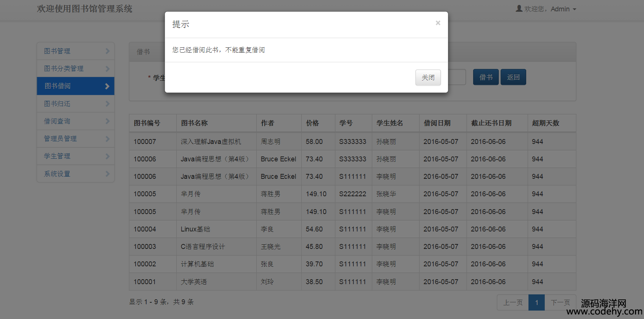Click the user avatar icon beside 欢迎您
The width and height of the screenshot is (644, 319).
pos(519,8)
